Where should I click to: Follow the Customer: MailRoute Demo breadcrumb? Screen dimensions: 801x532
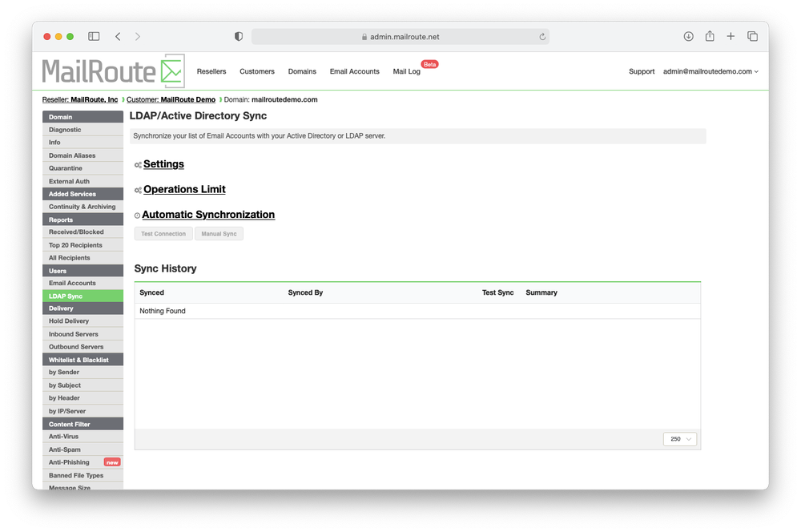click(x=171, y=99)
